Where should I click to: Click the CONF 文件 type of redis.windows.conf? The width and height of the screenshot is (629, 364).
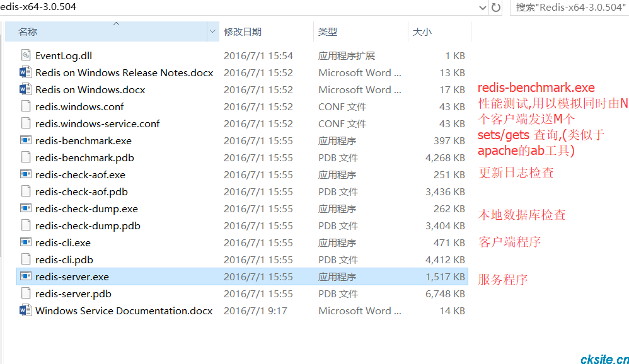point(342,106)
